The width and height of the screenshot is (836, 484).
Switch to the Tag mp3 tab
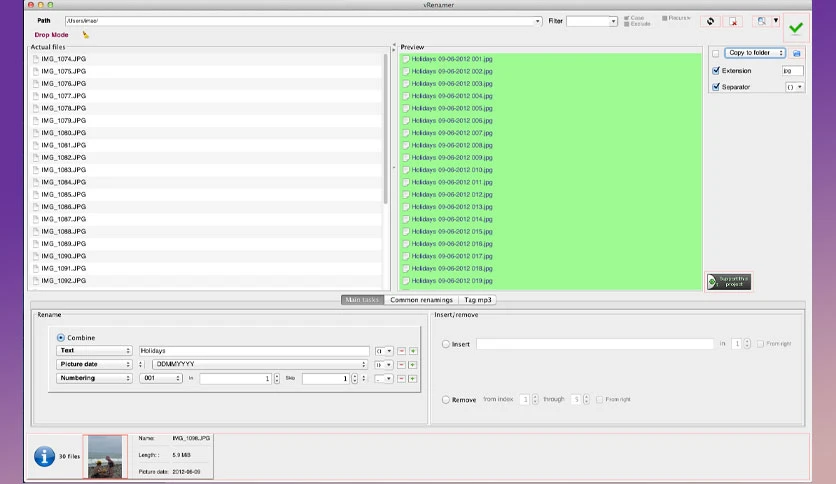click(x=478, y=300)
